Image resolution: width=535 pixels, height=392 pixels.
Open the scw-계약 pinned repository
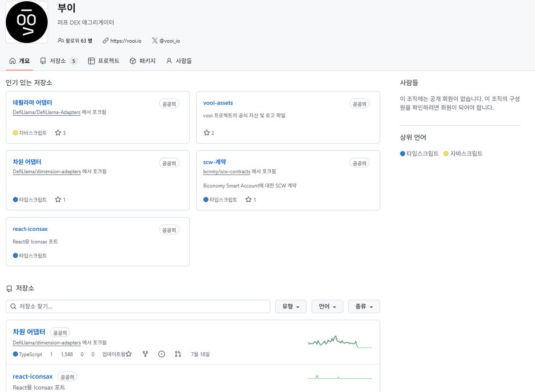[x=214, y=162]
